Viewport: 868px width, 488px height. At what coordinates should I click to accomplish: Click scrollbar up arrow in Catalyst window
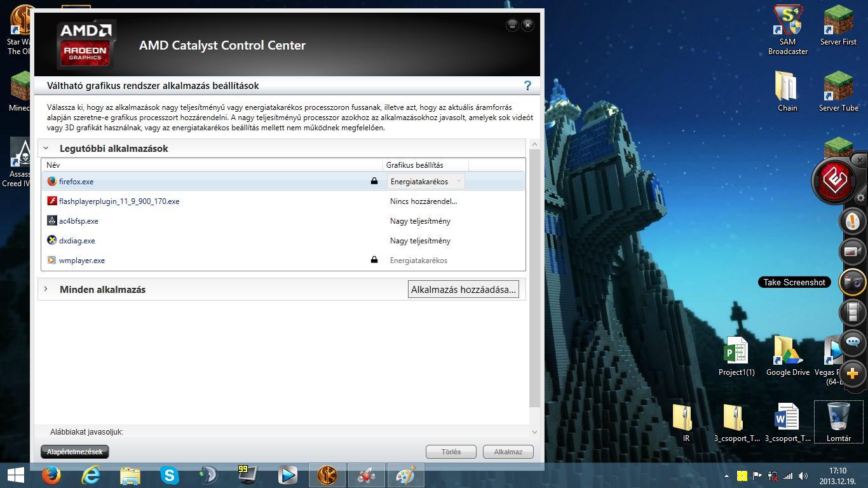pyautogui.click(x=534, y=144)
